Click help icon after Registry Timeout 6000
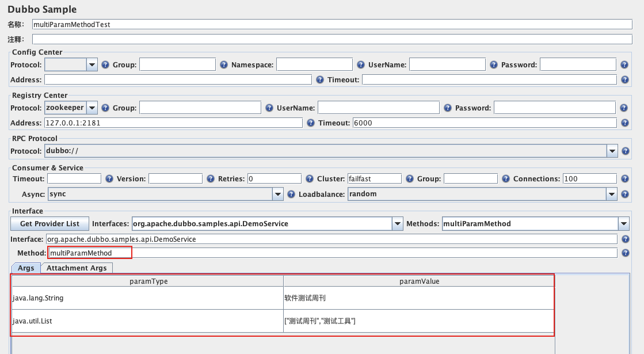Image resolution: width=644 pixels, height=354 pixels. [x=624, y=123]
